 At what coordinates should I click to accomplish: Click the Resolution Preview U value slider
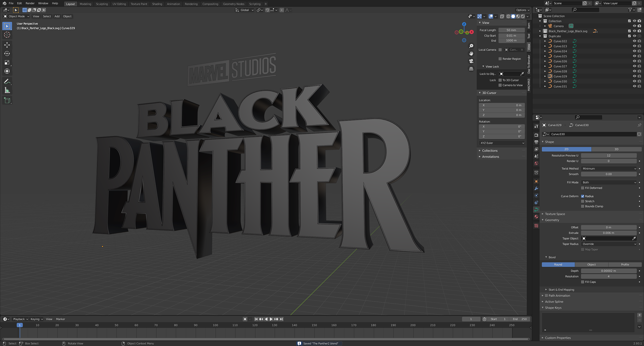609,155
